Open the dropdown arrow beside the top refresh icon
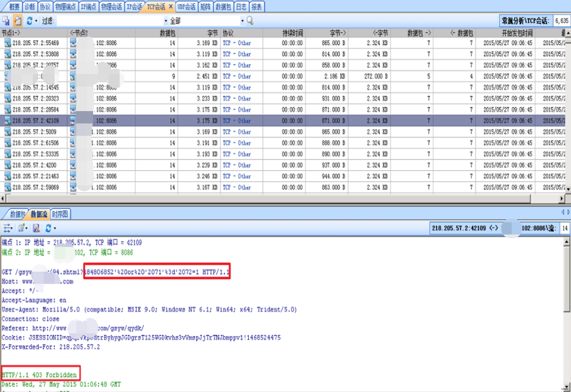The height and width of the screenshot is (392, 571). point(36,21)
